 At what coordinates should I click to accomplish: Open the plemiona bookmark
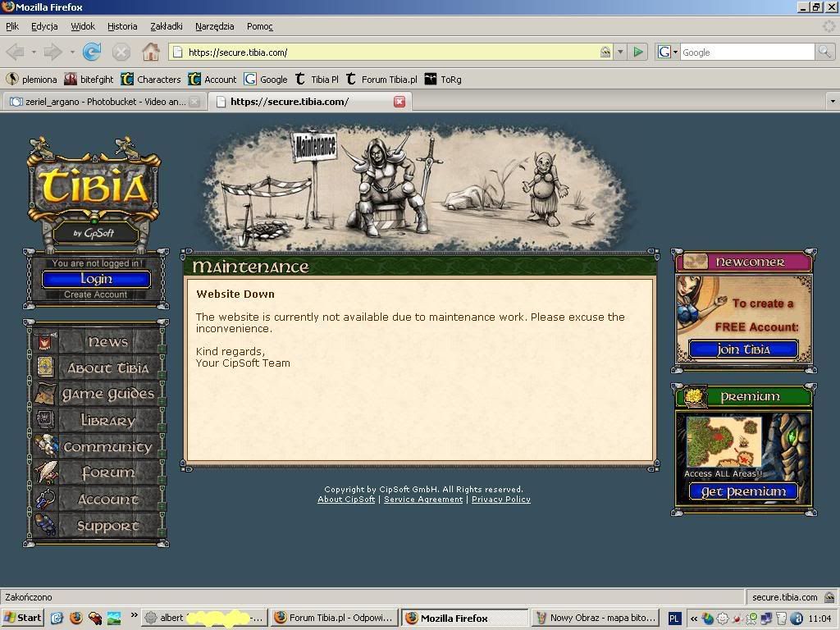tap(32, 80)
